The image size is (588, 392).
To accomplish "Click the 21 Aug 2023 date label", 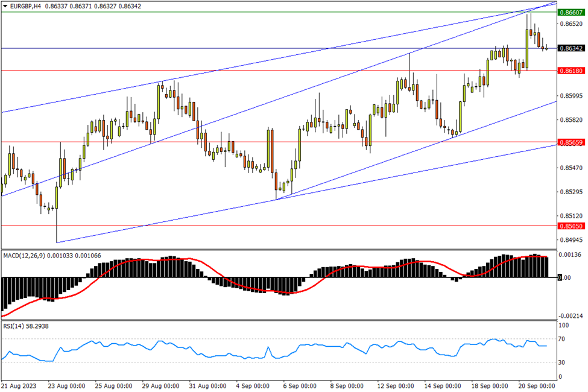I will (20, 385).
